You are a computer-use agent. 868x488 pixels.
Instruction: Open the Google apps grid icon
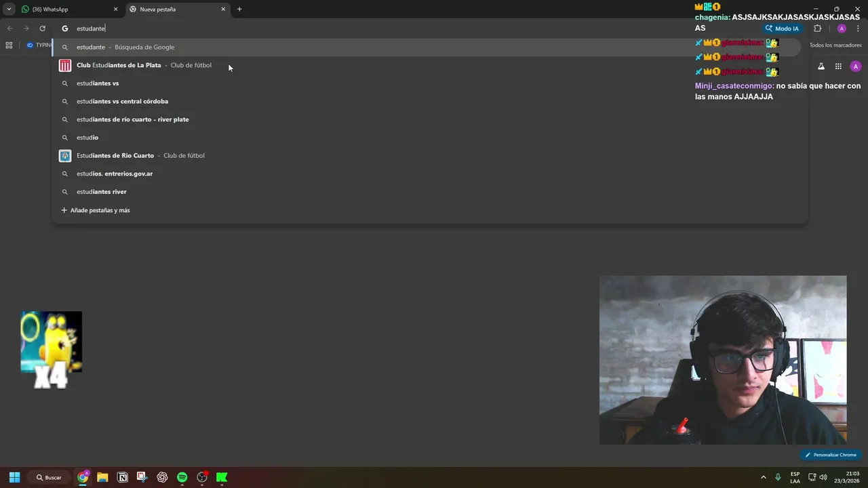point(838,66)
